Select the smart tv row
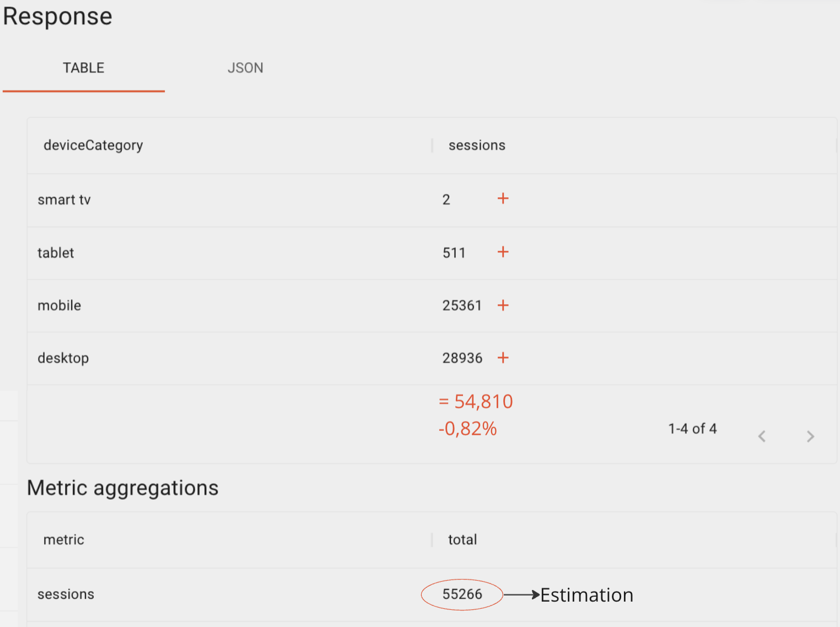 tap(432, 200)
